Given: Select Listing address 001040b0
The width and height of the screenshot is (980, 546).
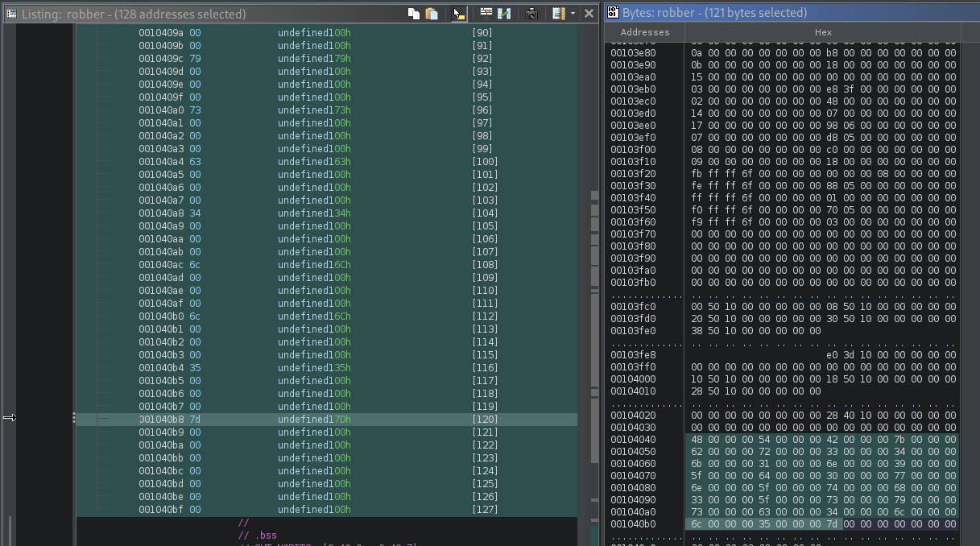Looking at the screenshot, I should click(x=161, y=316).
